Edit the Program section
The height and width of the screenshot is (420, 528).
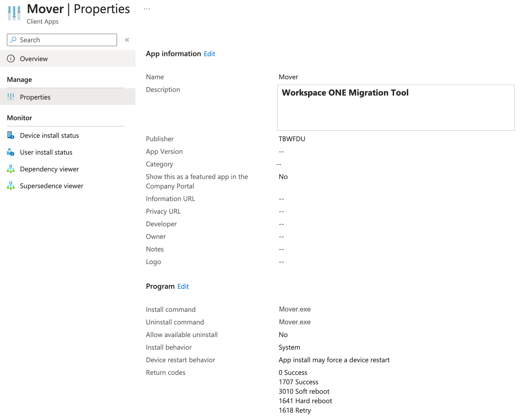tap(183, 286)
